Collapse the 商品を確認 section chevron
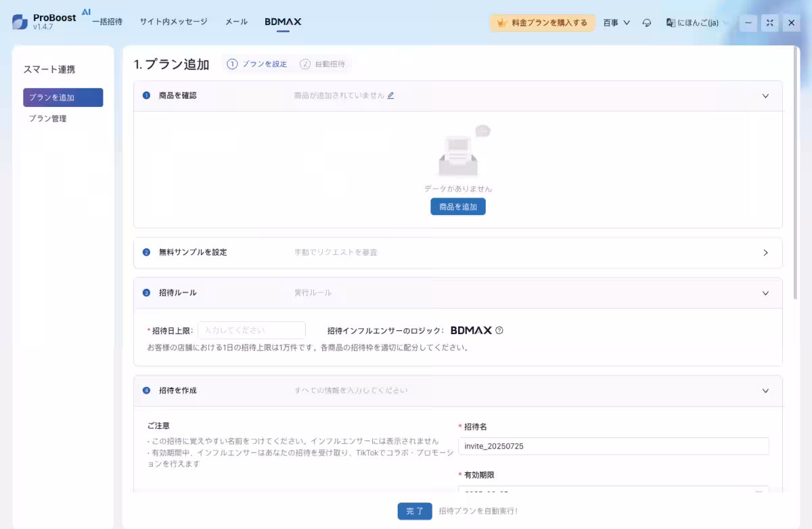 coord(765,95)
